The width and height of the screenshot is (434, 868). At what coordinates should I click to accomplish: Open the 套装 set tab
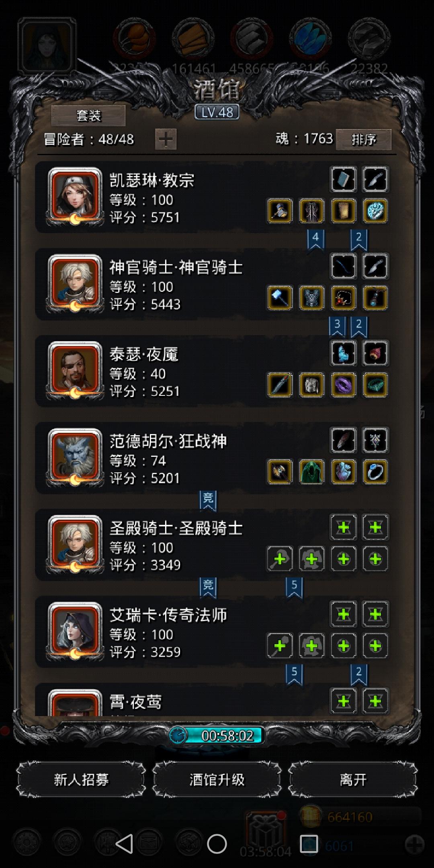[88, 116]
